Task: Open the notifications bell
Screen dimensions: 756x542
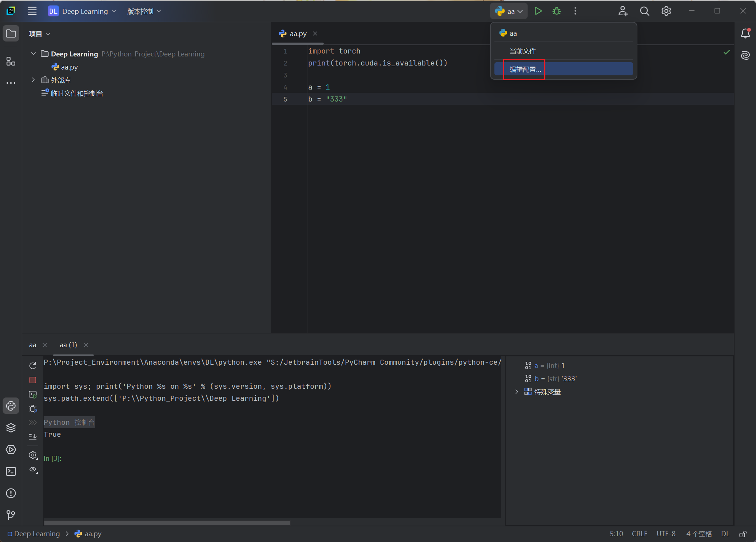Action: 745,33
